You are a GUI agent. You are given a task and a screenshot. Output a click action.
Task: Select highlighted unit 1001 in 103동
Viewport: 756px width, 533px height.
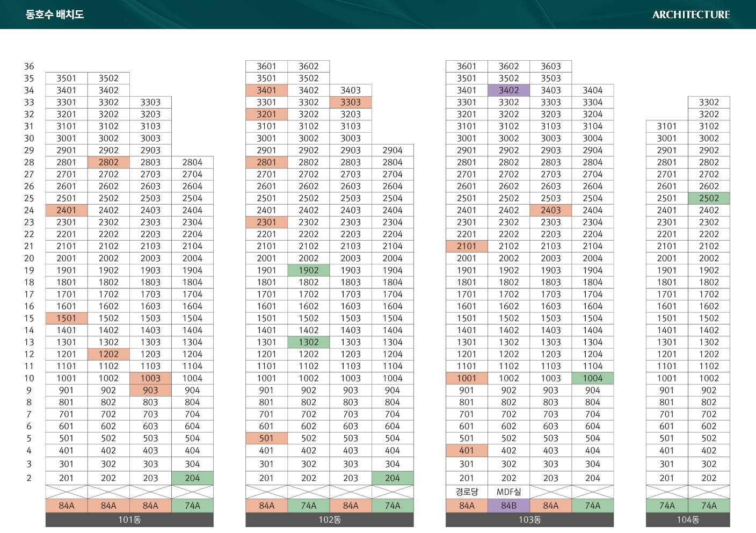(467, 378)
